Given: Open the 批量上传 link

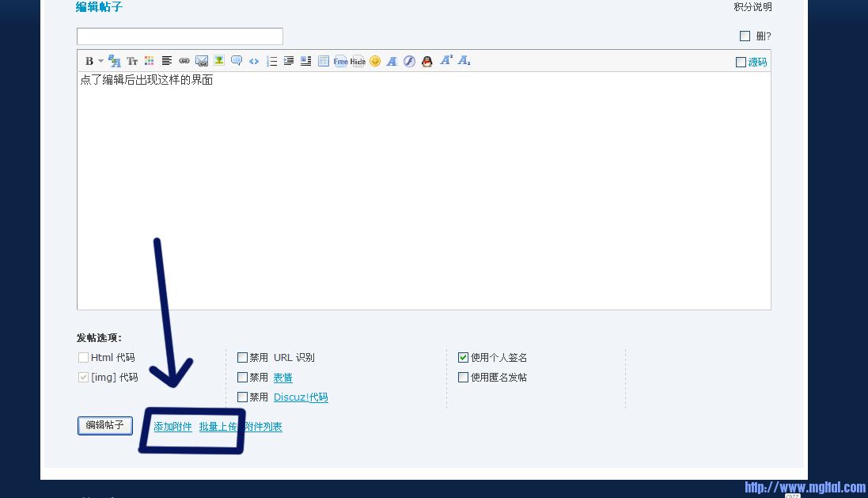Looking at the screenshot, I should pyautogui.click(x=218, y=427).
